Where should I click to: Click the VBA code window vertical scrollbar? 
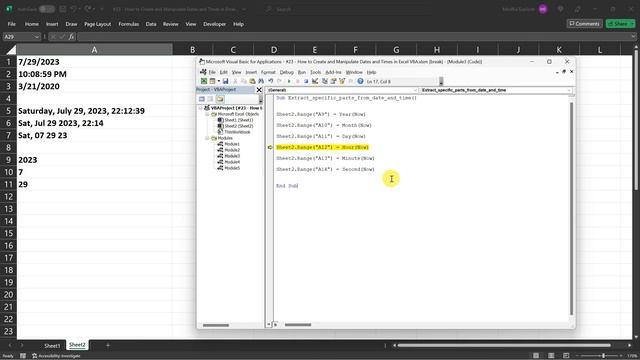click(x=571, y=208)
